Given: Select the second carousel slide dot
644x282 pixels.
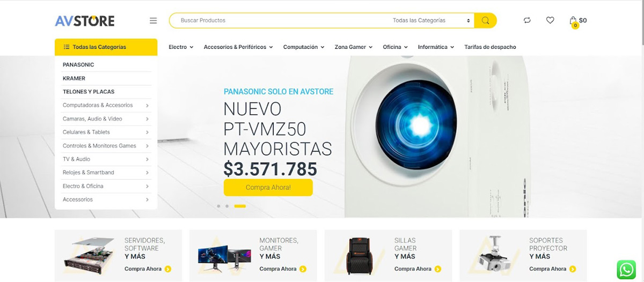Looking at the screenshot, I should 227,206.
